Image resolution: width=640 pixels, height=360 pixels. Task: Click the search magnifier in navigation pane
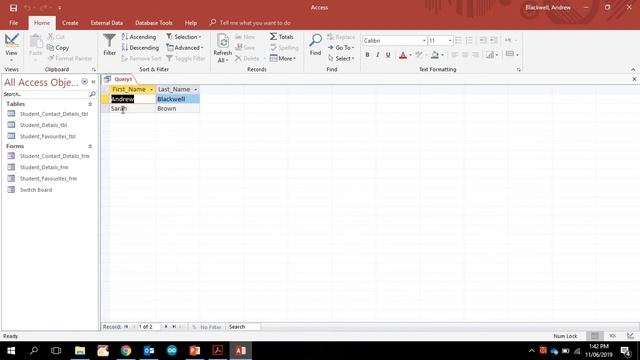click(92, 94)
